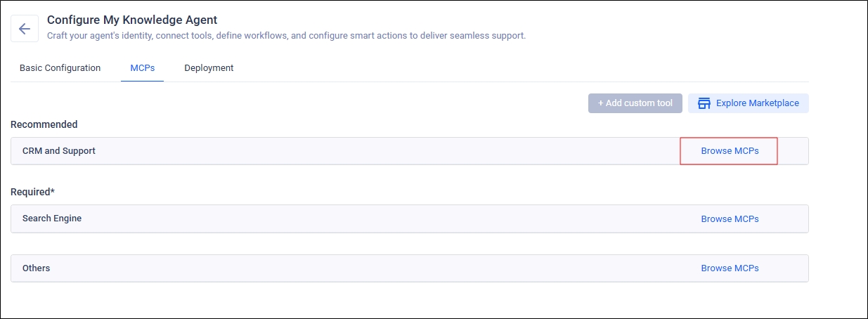Screen dimensions: 868x319
Task: Browse MCPs for CRM and Support
Action: coord(730,151)
